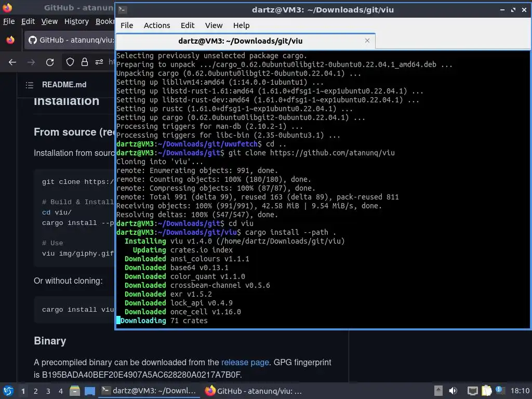
Task: Open the LXQt application menu
Action: point(8,391)
